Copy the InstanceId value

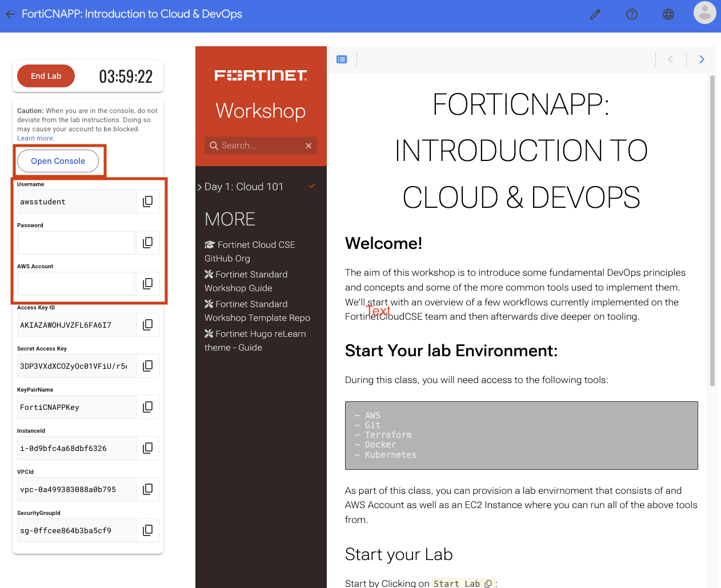148,448
